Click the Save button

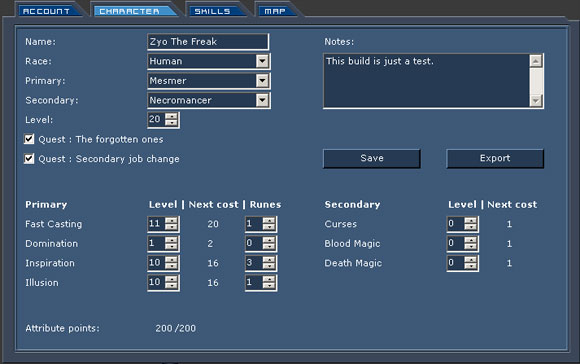(372, 158)
